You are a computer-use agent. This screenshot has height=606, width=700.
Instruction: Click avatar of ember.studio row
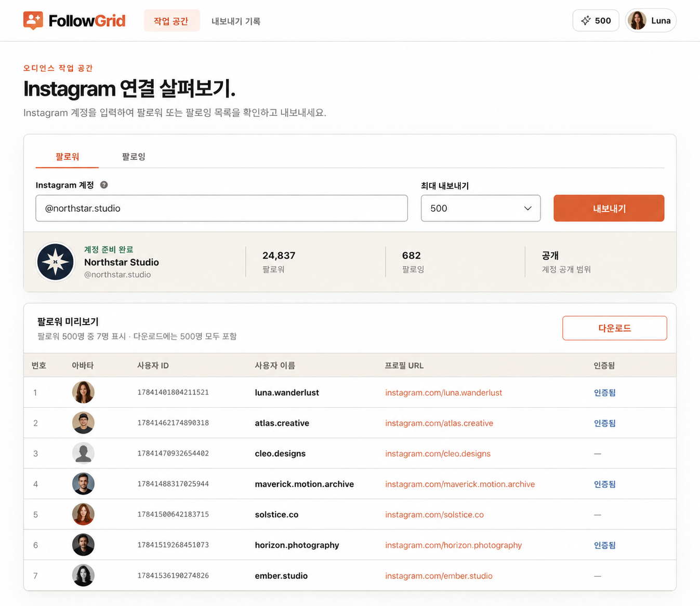point(83,575)
